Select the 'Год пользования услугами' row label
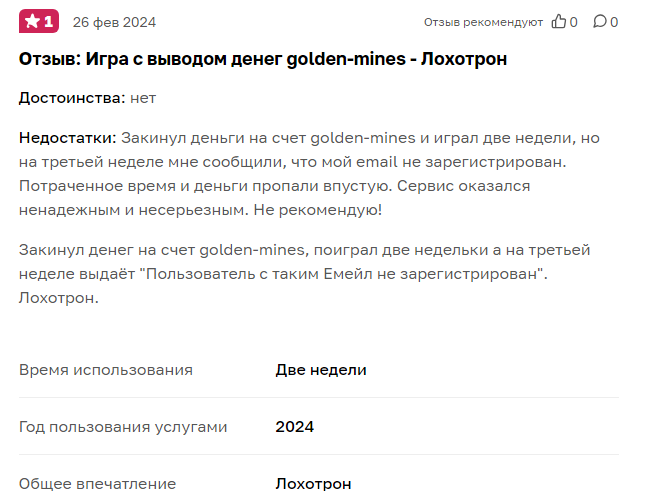 click(123, 427)
